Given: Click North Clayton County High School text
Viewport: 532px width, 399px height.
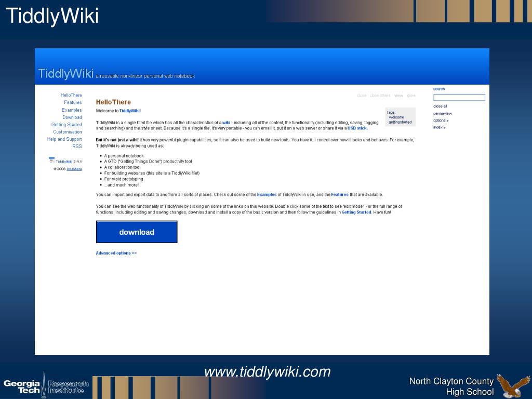Looking at the screenshot, I should (451, 387).
